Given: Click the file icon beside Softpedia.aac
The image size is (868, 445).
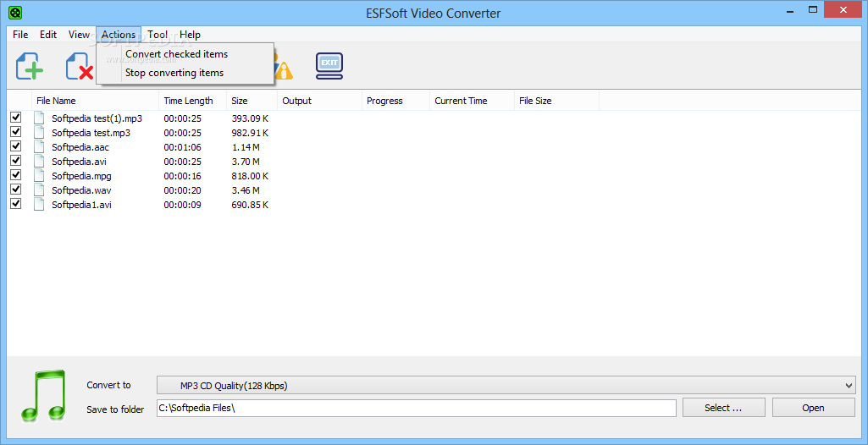Looking at the screenshot, I should tap(39, 146).
